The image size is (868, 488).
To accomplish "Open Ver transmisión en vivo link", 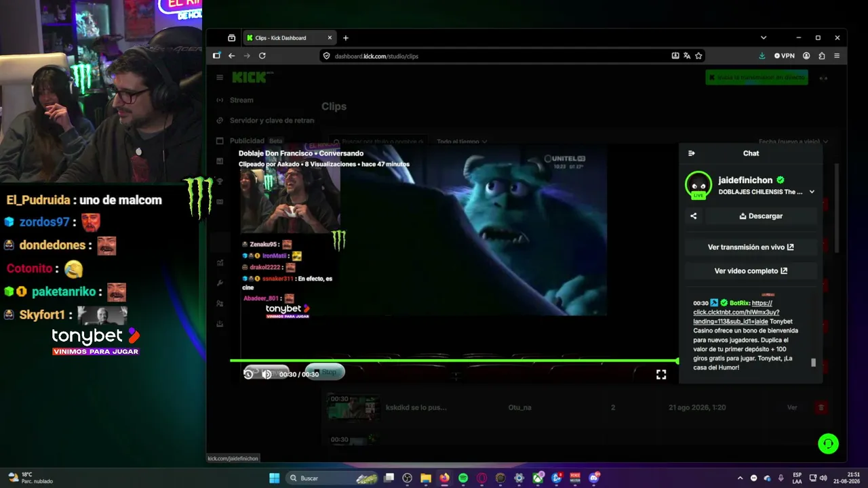I will [751, 247].
